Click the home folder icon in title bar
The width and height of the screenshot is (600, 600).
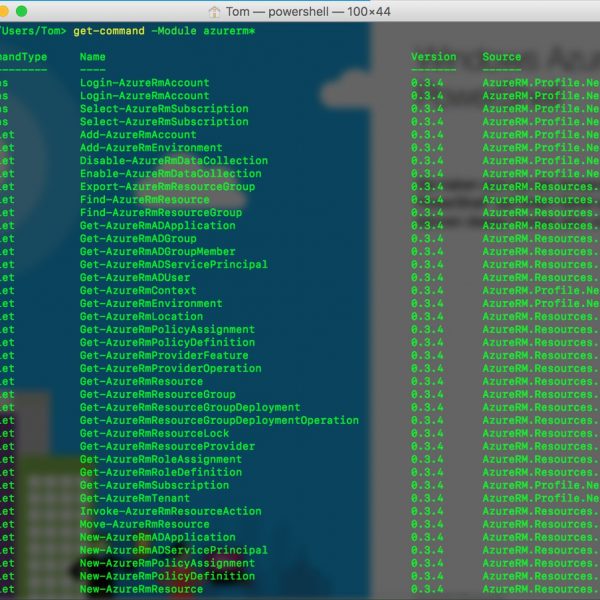point(215,11)
